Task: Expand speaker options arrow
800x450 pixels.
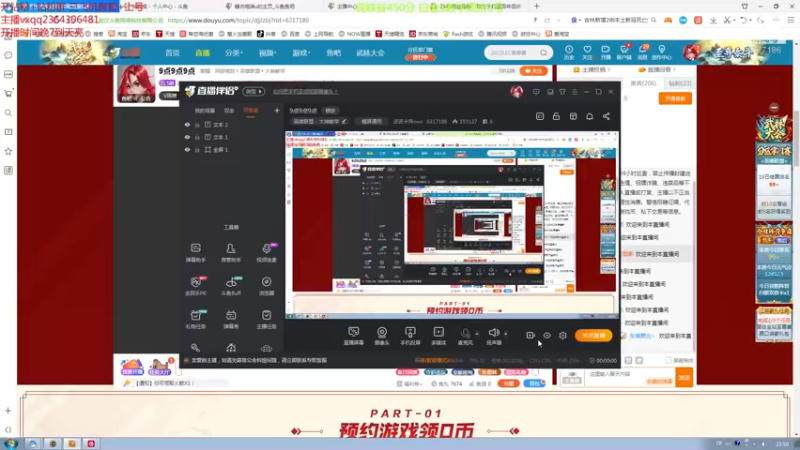Action: 506,334
